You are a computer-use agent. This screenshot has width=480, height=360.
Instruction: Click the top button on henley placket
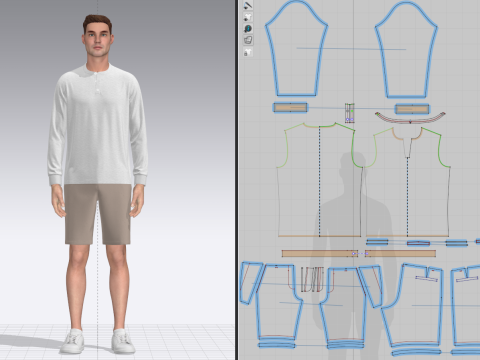tap(97, 75)
